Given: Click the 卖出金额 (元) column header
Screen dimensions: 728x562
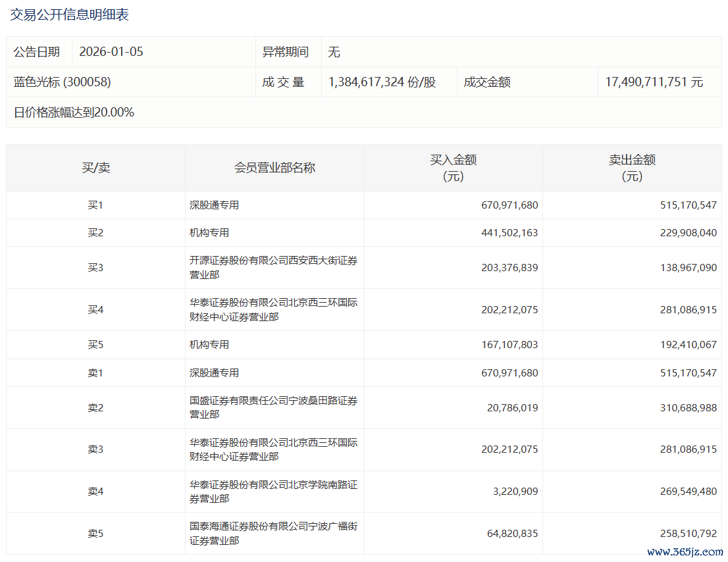Looking at the screenshot, I should 632,168.
